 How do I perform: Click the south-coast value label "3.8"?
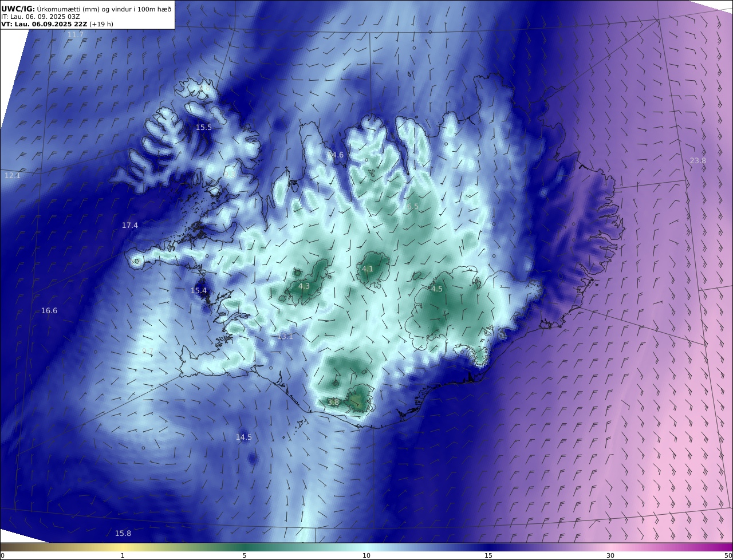[333, 403]
